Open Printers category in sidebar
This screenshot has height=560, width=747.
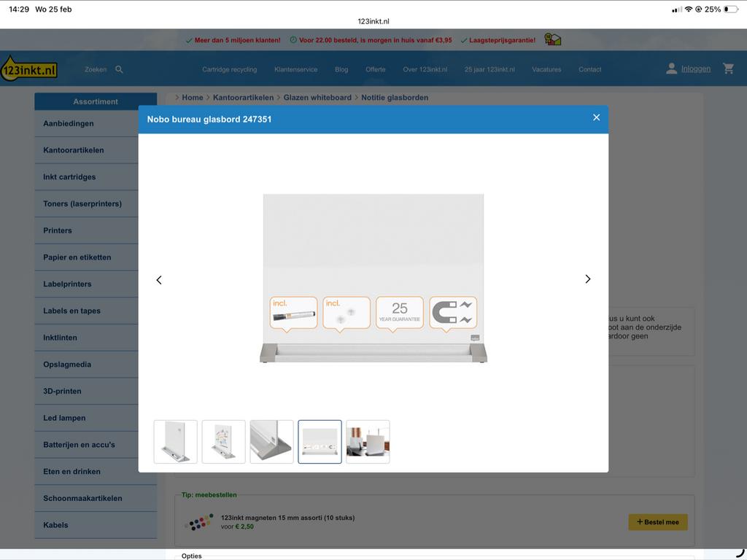pos(87,230)
